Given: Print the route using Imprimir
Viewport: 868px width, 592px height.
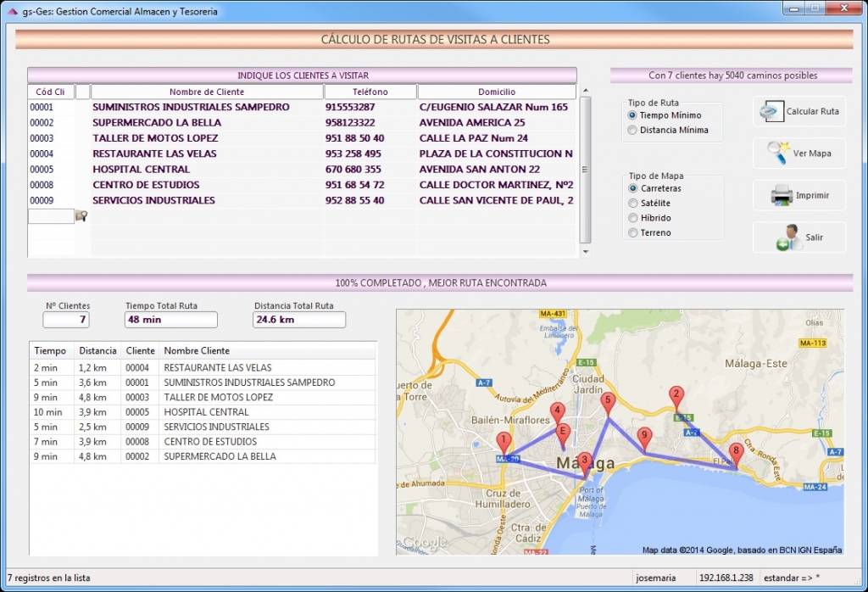Looking at the screenshot, I should (798, 196).
